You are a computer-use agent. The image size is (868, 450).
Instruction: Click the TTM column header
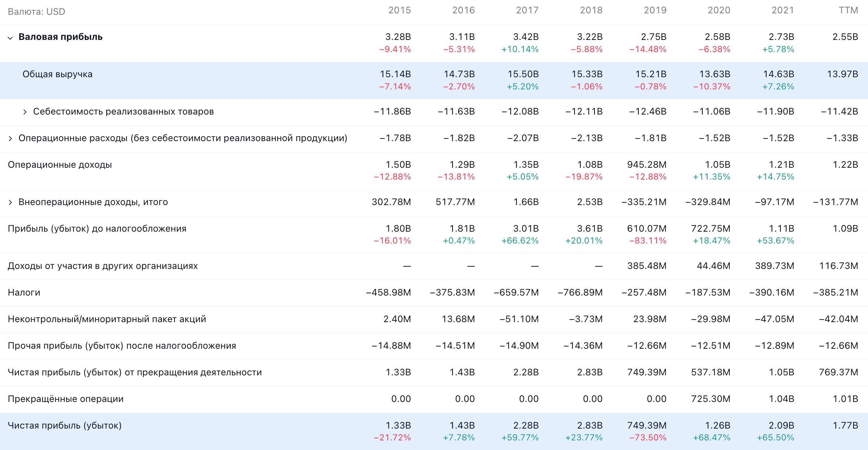[x=848, y=10]
